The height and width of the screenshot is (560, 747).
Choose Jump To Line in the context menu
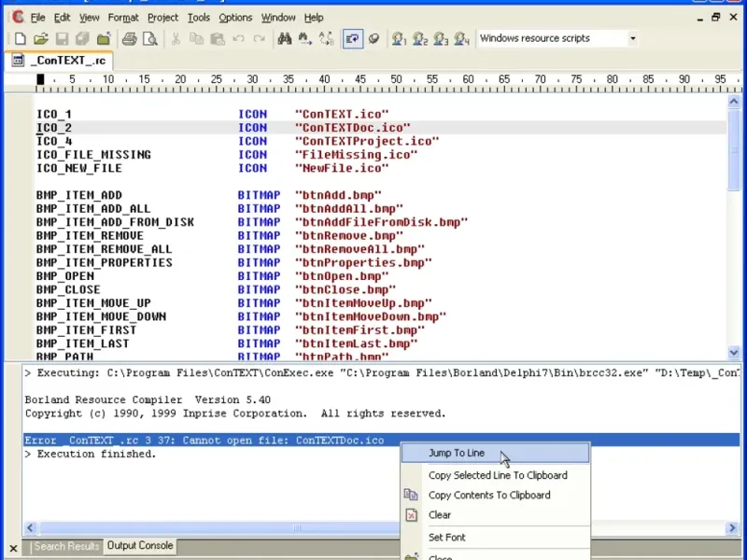[x=457, y=454]
